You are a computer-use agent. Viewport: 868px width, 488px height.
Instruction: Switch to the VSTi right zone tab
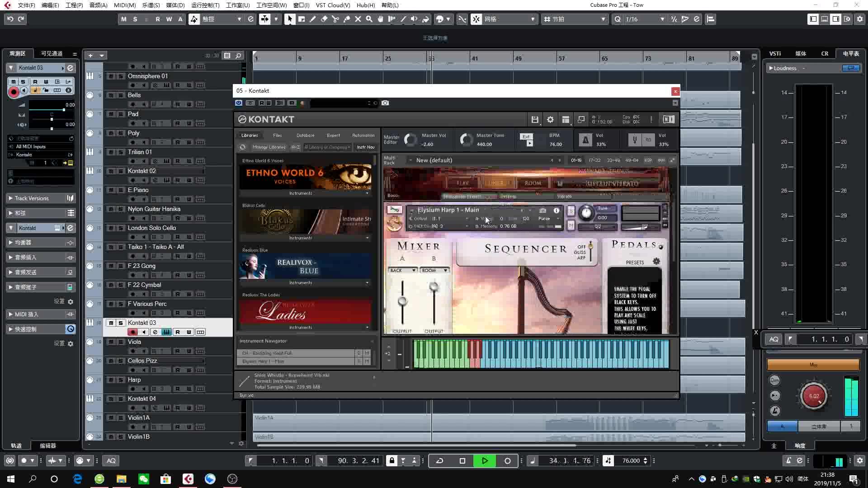coord(775,53)
